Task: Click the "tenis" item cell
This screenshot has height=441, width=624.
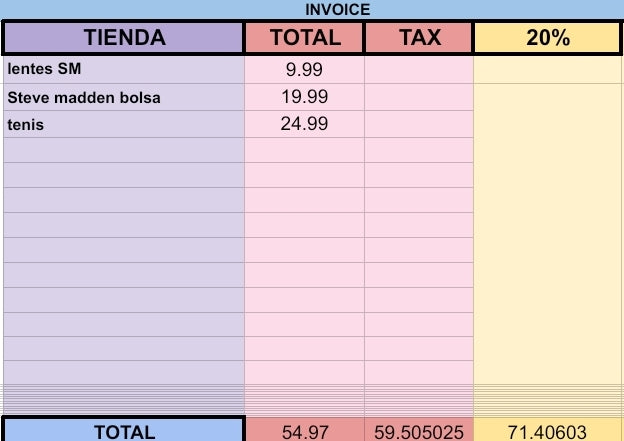Action: [124, 124]
